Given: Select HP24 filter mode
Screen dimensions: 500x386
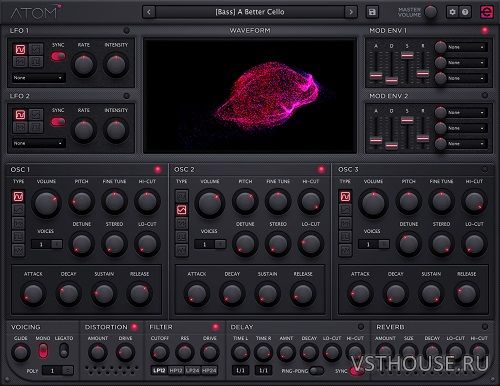Looking at the screenshot, I should pos(209,370).
